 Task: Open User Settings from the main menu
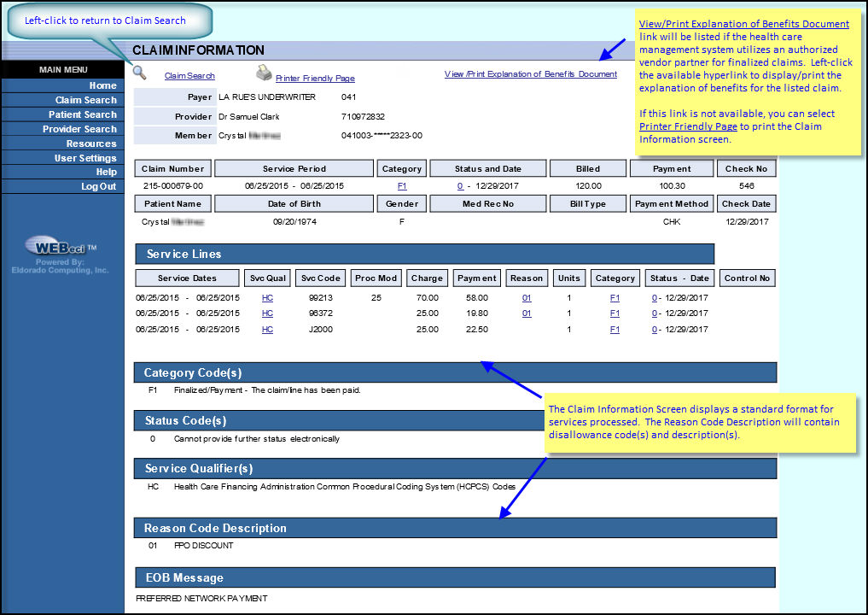point(85,158)
